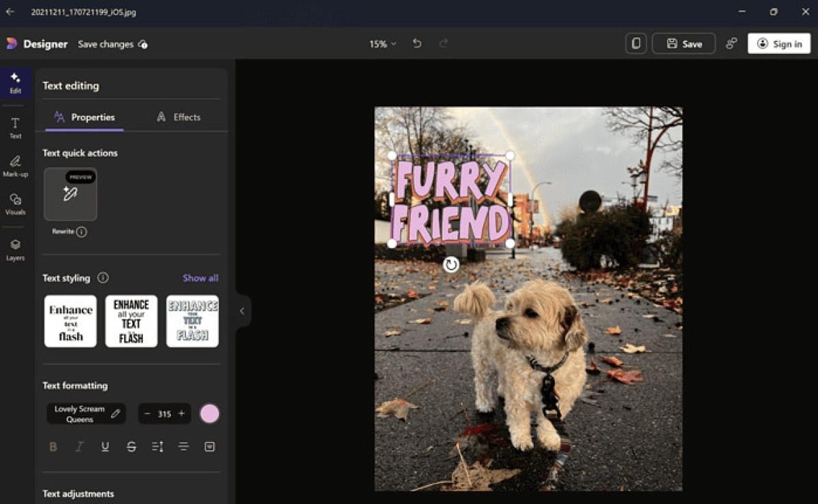Image resolution: width=818 pixels, height=504 pixels.
Task: Toggle strikethrough text formatting
Action: [132, 447]
